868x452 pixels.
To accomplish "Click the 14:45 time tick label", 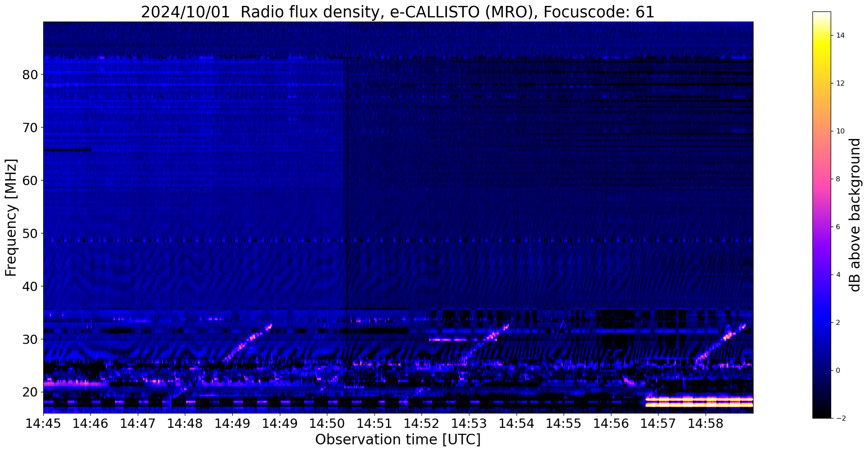I will (43, 423).
